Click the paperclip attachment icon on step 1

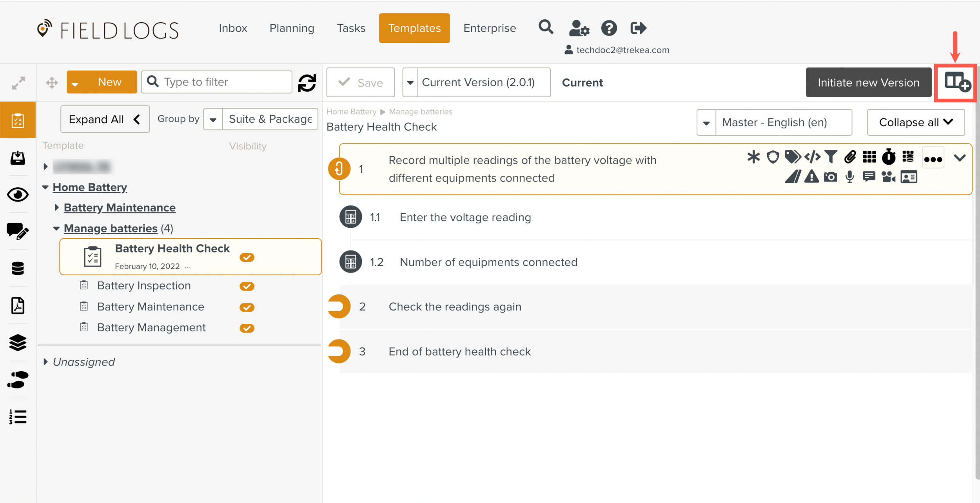point(850,157)
